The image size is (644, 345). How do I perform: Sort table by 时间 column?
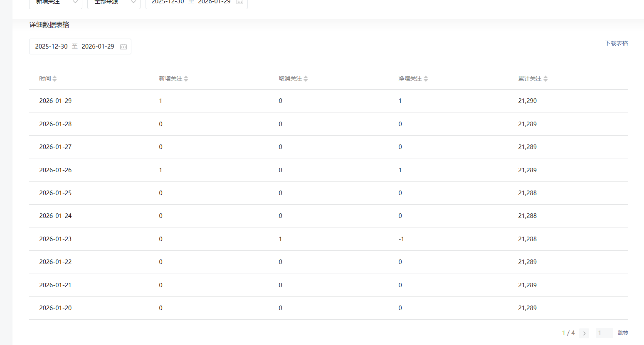(54, 79)
